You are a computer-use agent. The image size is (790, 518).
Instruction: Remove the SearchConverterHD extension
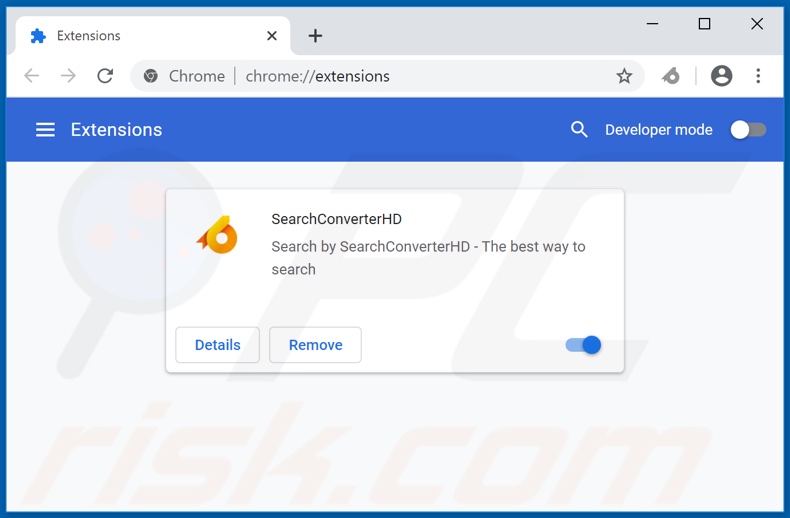coord(315,345)
